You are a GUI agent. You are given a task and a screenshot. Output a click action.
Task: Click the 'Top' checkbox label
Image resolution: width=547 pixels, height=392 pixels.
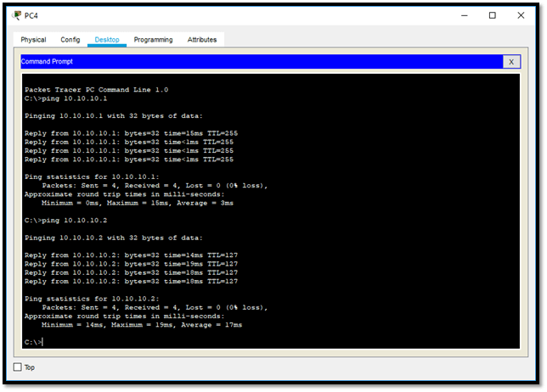pos(31,367)
